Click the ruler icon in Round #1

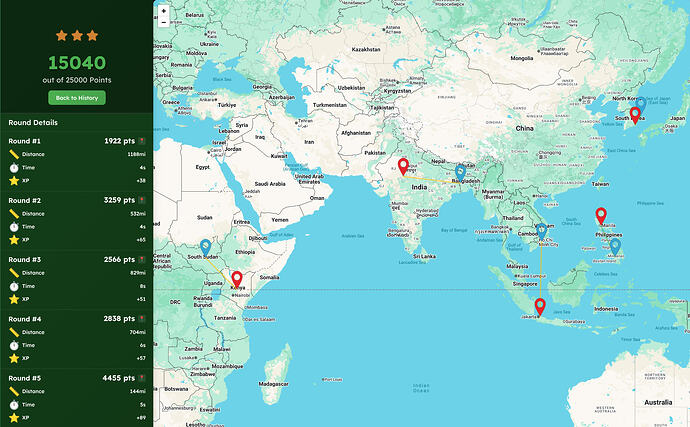14,154
